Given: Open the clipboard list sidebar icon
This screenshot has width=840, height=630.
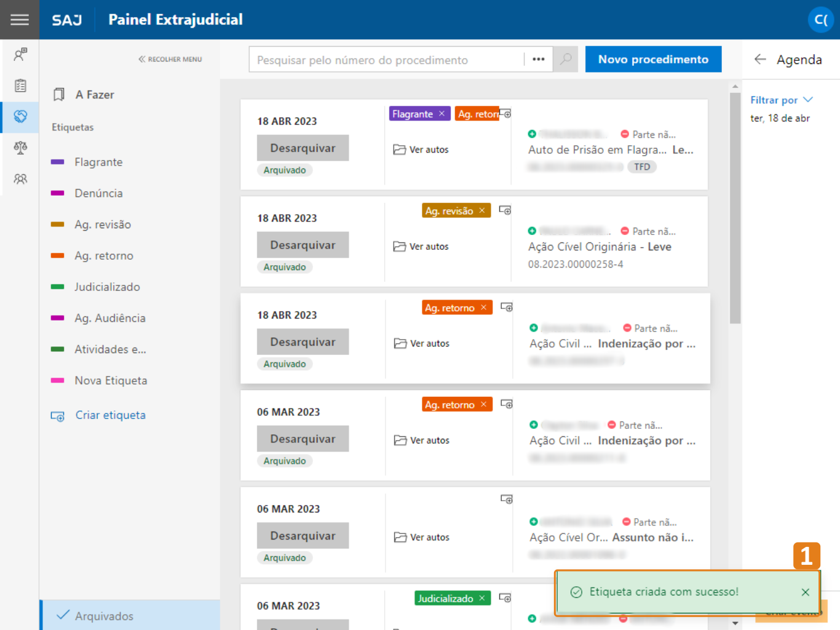Looking at the screenshot, I should pyautogui.click(x=20, y=86).
